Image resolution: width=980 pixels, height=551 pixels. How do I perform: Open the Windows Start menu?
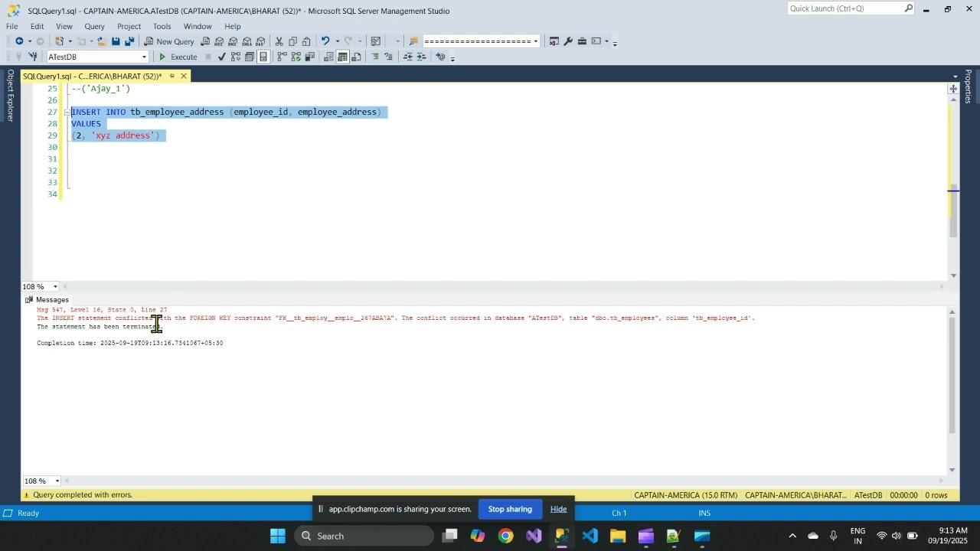coord(278,536)
